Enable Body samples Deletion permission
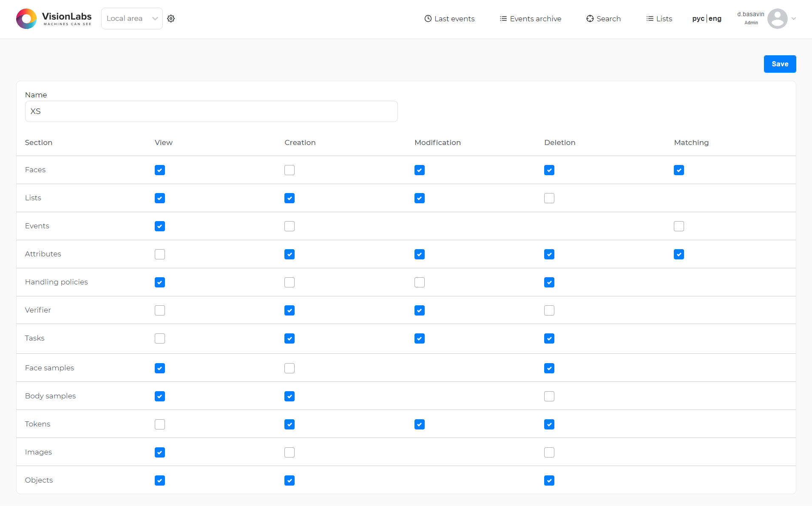The width and height of the screenshot is (812, 506). pos(549,396)
